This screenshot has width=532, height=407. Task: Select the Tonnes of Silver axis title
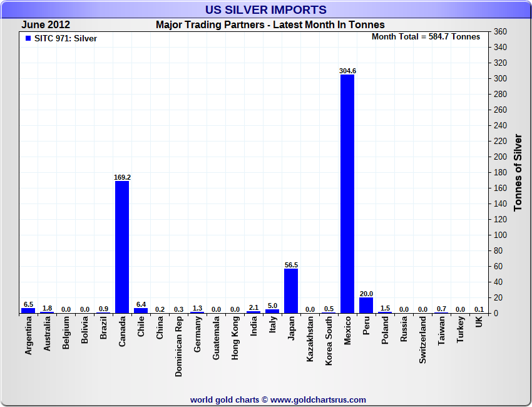518,172
